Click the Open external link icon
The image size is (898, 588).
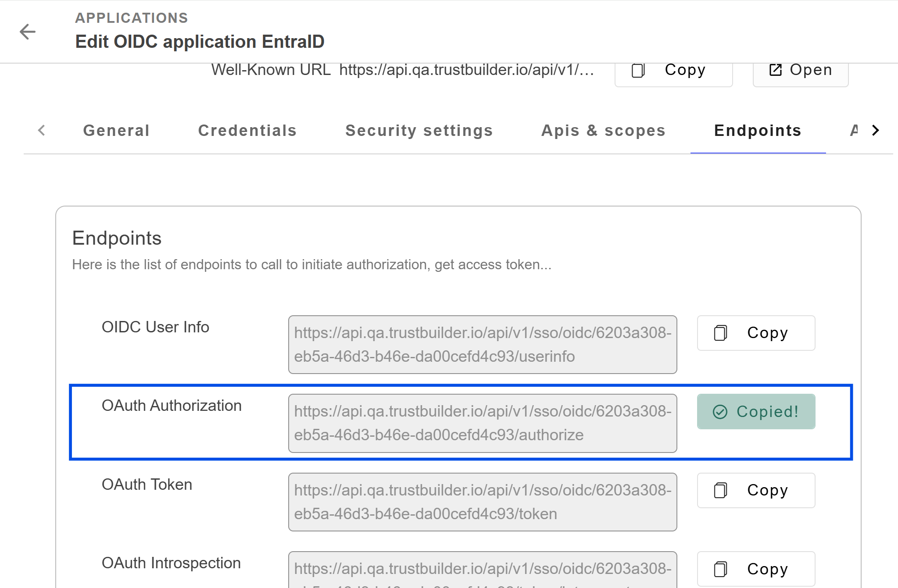[775, 70]
